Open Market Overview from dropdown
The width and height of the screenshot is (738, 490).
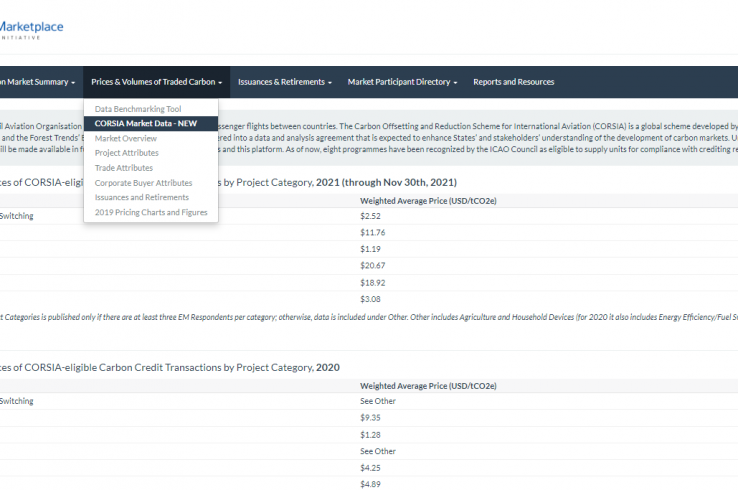tap(125, 138)
